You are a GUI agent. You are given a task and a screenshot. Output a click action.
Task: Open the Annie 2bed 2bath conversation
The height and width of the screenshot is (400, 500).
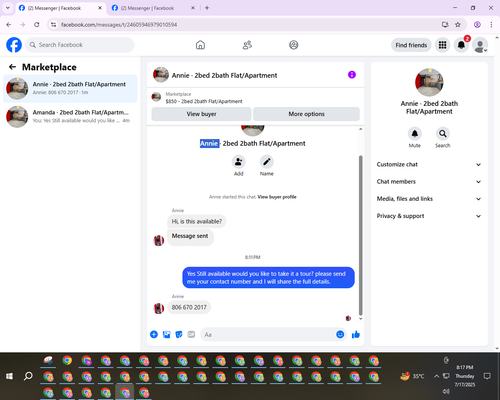coord(70,88)
